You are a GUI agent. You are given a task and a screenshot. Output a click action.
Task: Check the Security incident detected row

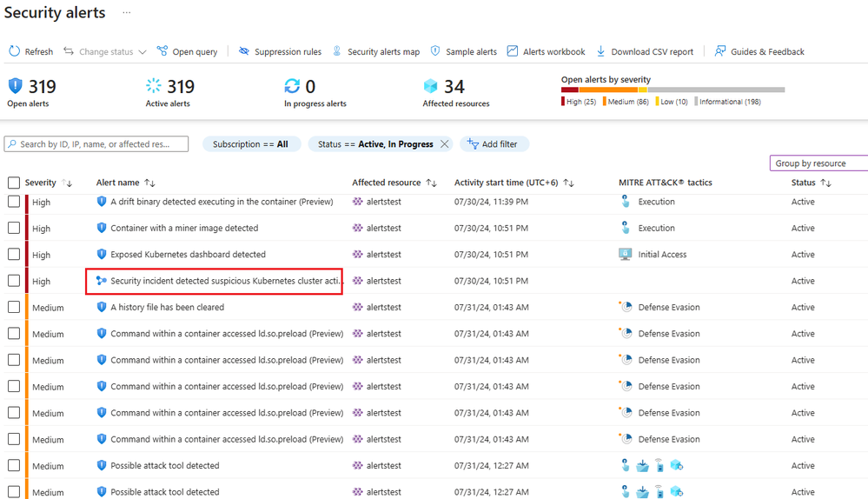click(14, 281)
